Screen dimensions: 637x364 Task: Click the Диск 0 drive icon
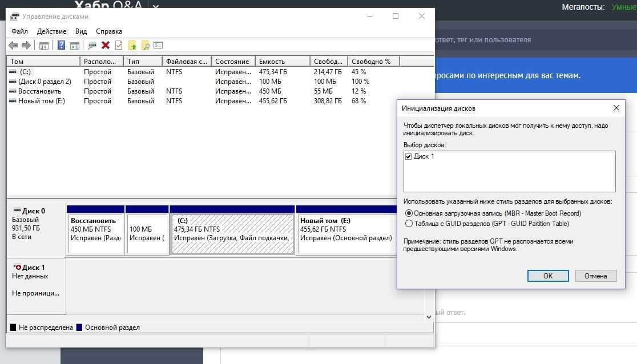pos(17,210)
